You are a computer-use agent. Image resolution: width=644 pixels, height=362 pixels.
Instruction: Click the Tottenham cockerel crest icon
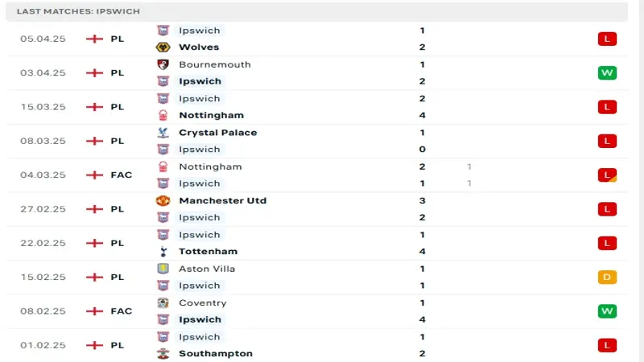(x=163, y=251)
